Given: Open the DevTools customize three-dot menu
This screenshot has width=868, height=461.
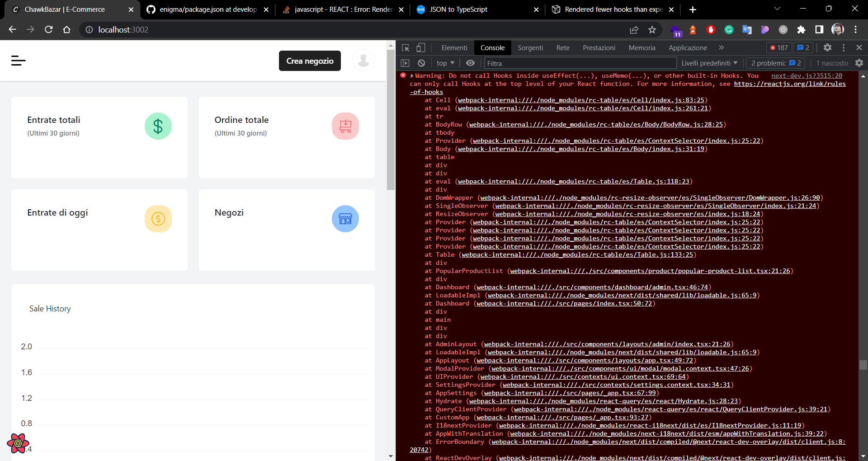Looking at the screenshot, I should (844, 47).
